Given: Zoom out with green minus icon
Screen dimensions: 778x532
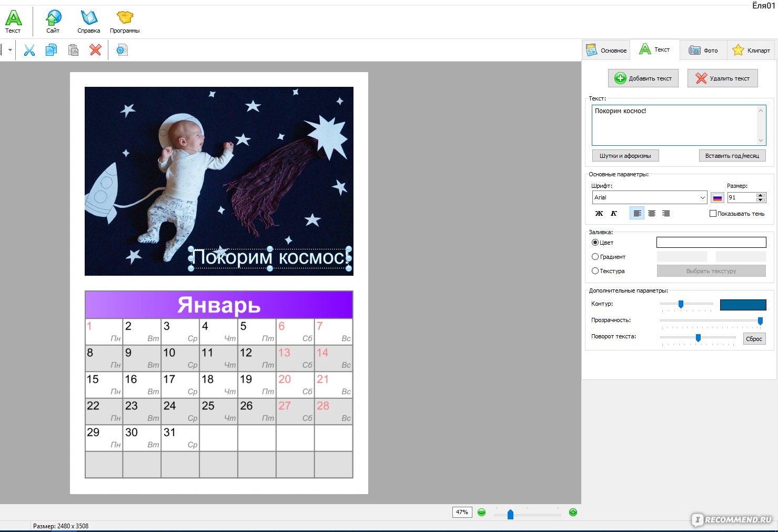Looking at the screenshot, I should (481, 512).
